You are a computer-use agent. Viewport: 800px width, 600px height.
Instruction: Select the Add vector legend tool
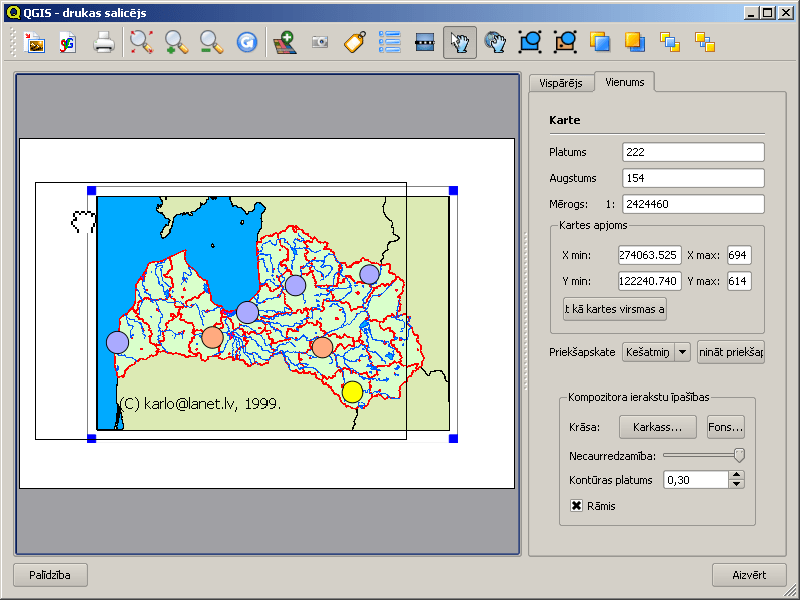(390, 43)
